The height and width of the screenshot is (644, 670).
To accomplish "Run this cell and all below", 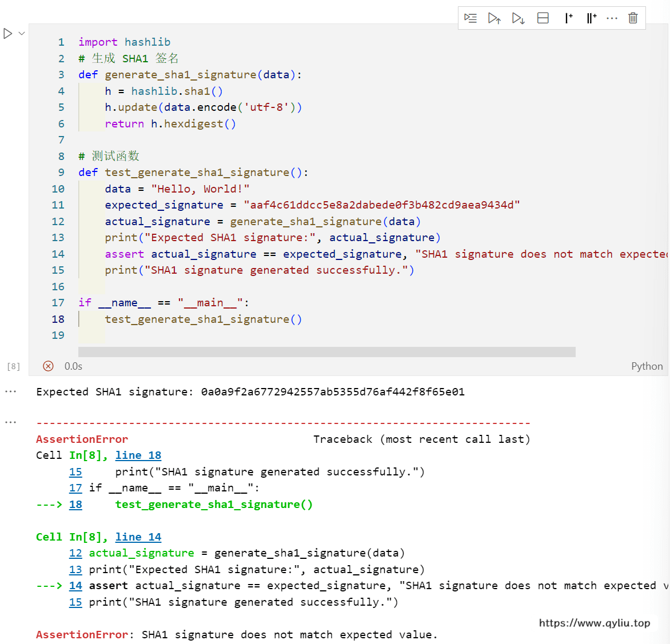I will [519, 18].
